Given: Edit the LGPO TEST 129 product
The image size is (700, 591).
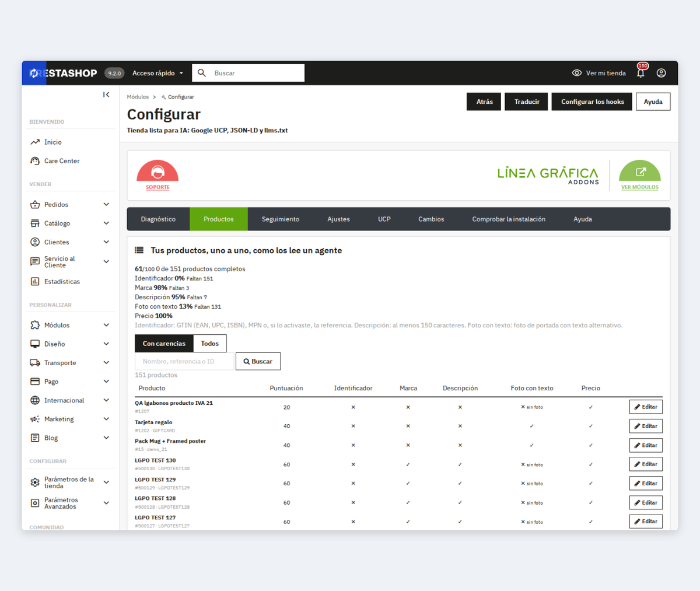Looking at the screenshot, I should (x=646, y=483).
